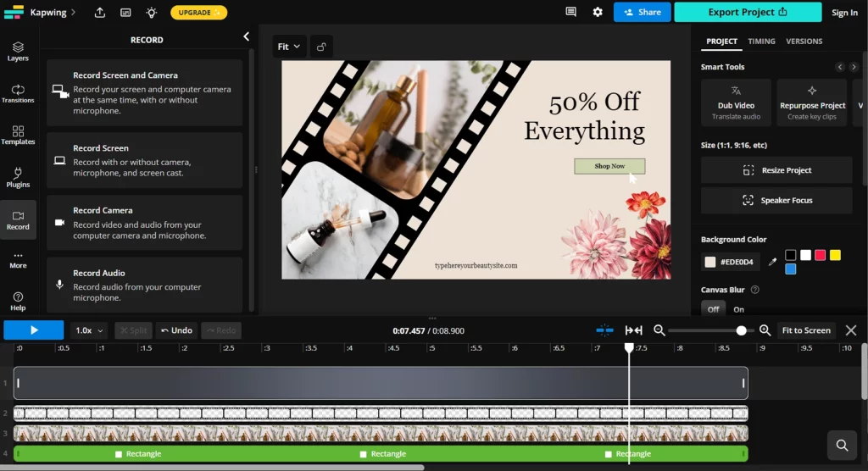Click the Shop Now button on the canvas
Viewport: 868px width, 471px height.
coord(609,166)
